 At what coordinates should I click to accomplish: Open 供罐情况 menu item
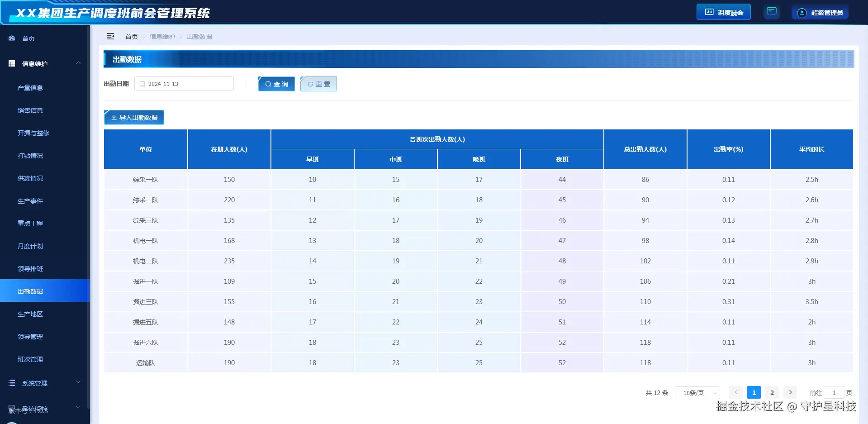click(x=30, y=178)
